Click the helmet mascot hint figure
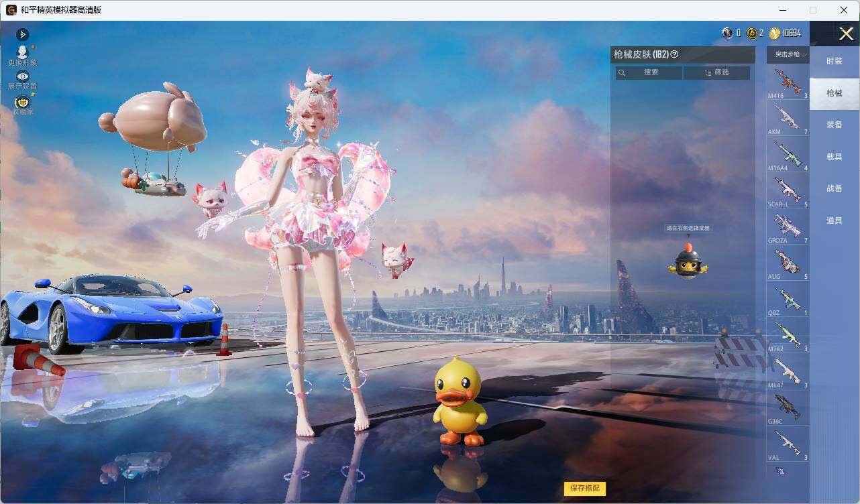The image size is (860, 504). [x=688, y=261]
